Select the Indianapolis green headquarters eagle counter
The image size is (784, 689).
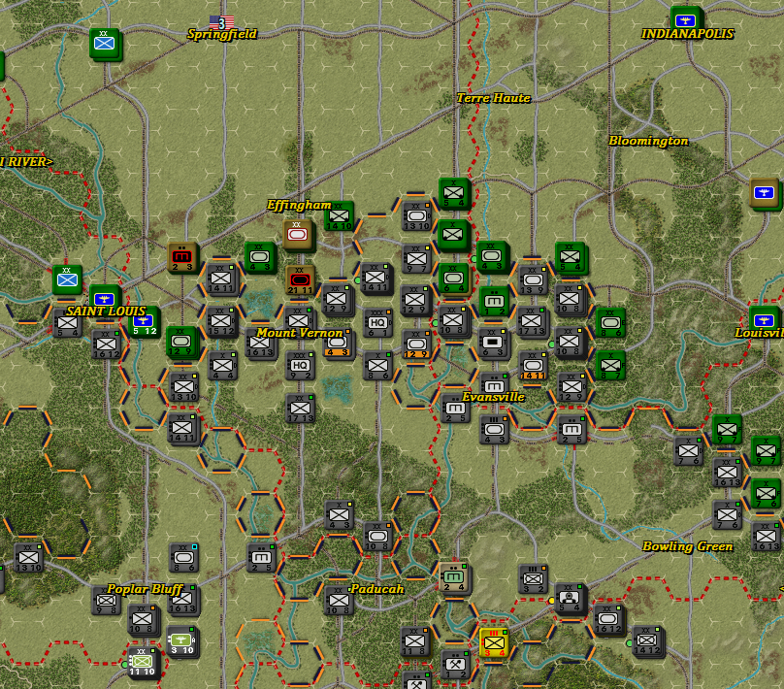[x=685, y=20]
